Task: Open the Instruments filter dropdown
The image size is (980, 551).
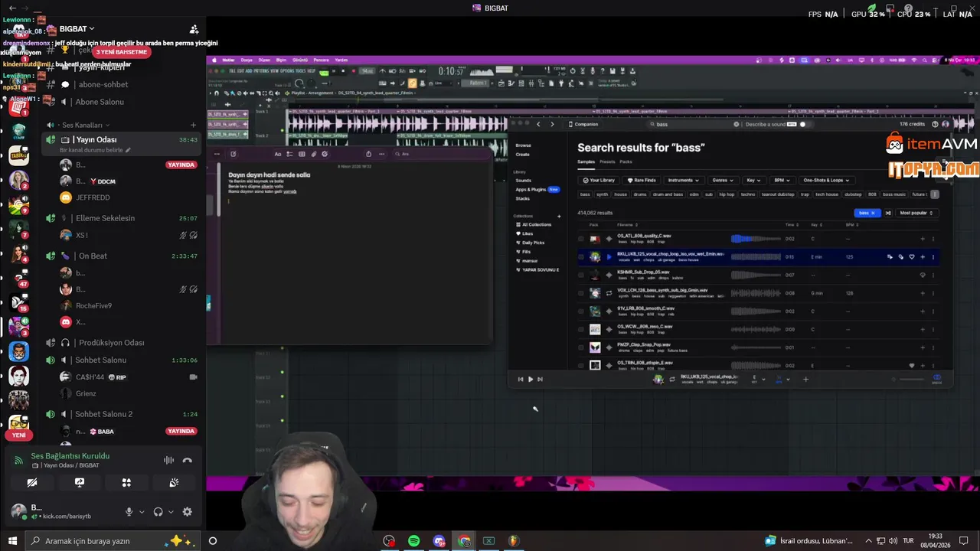Action: click(683, 181)
